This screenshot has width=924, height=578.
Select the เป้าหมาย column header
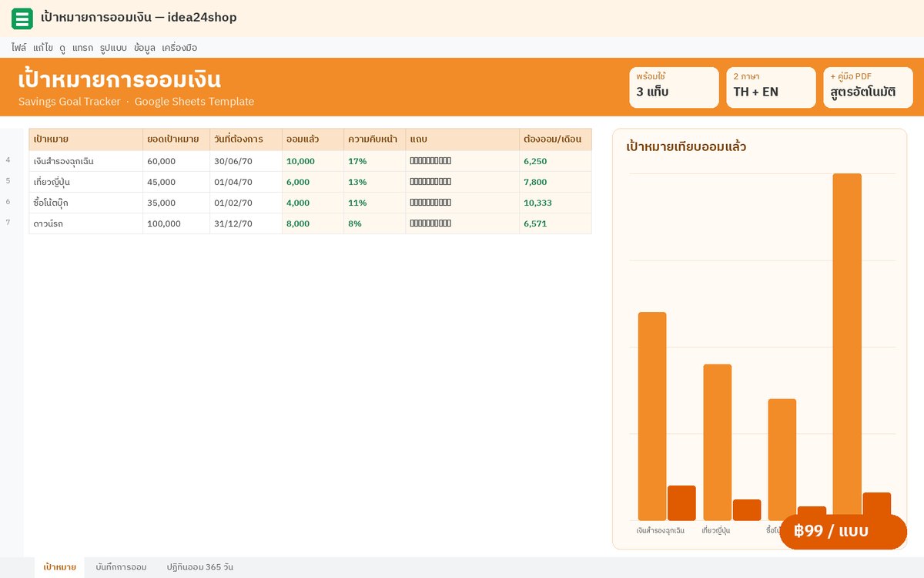[x=86, y=139]
